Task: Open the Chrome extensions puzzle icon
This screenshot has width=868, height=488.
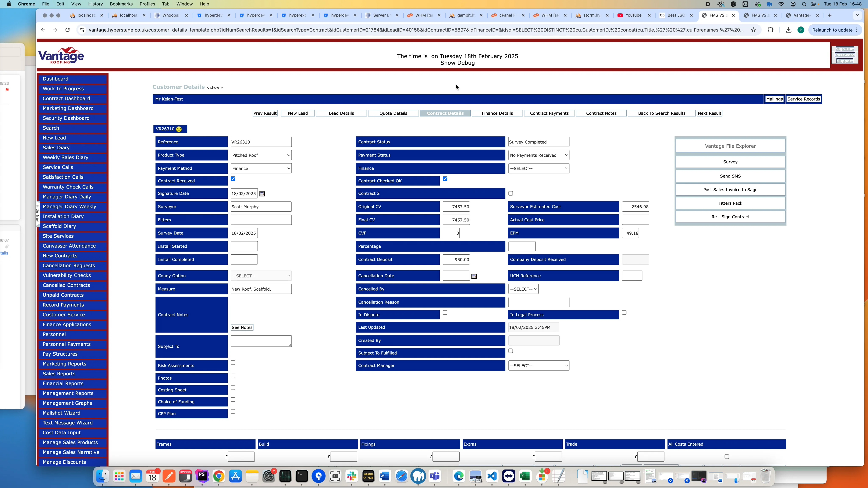Action: pos(771,30)
